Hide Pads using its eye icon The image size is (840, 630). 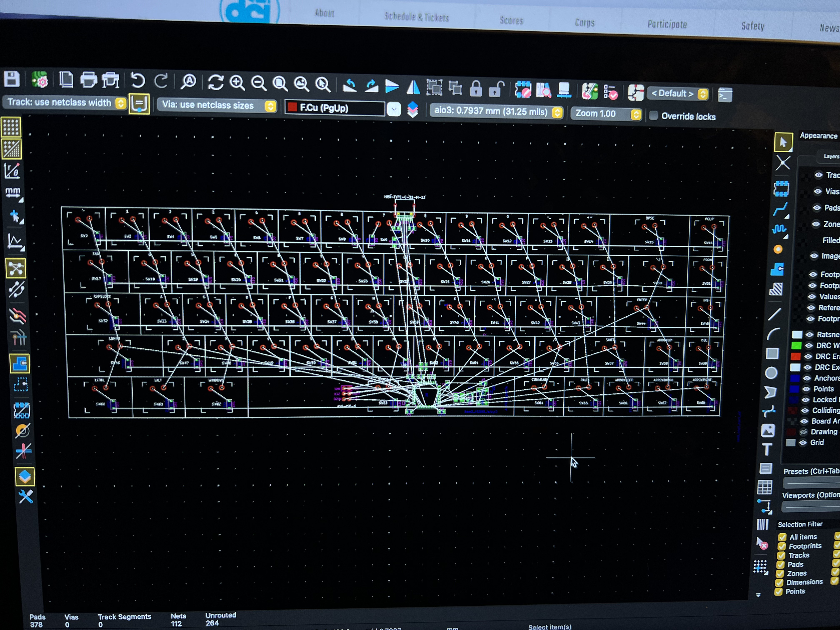(x=816, y=208)
